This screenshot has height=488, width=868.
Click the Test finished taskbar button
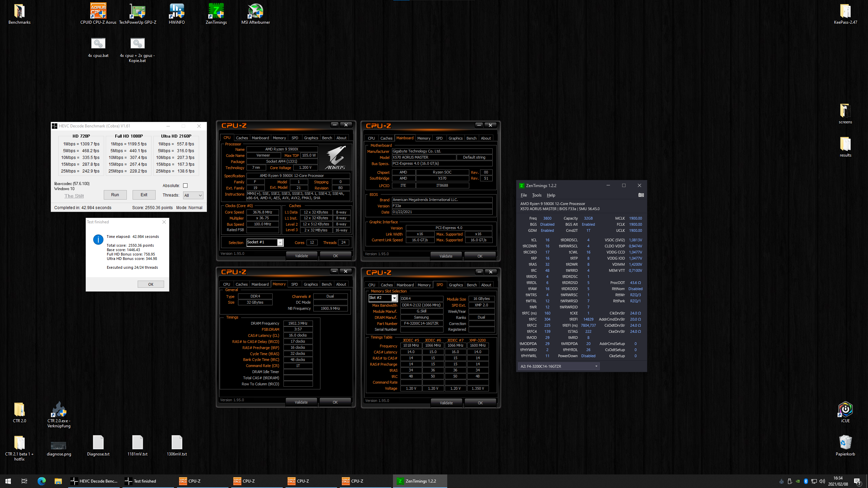click(149, 481)
